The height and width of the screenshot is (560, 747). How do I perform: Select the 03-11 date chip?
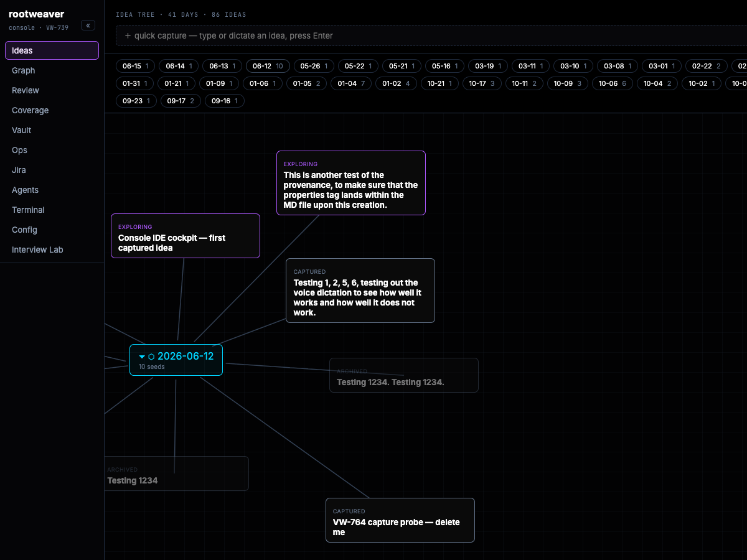coord(531,66)
